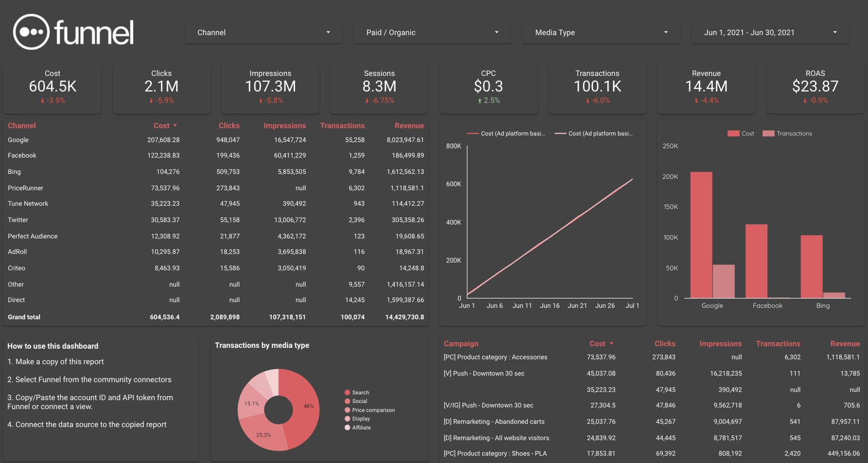Sort channel table by Impressions header
This screenshot has width=868, height=463.
(x=285, y=125)
